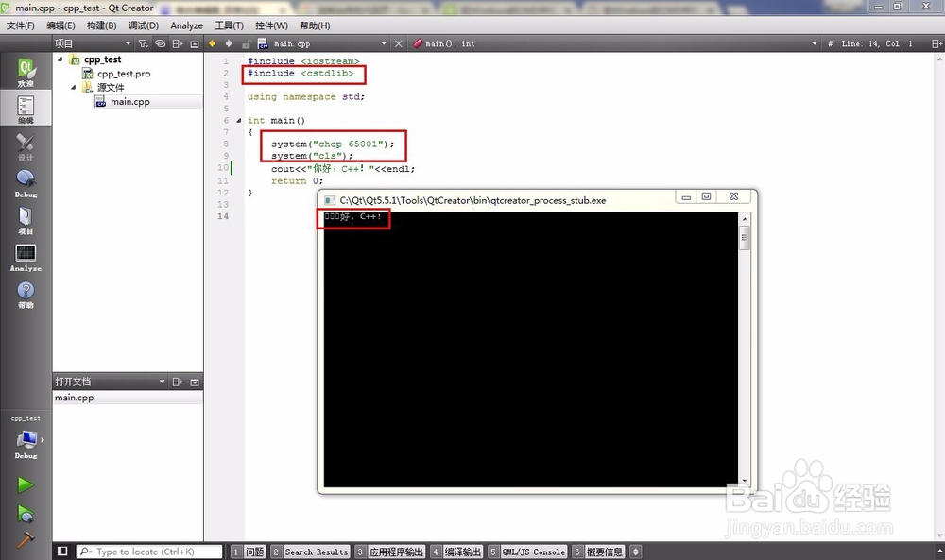Select cpp_test.pro in project tree
This screenshot has width=945, height=560.
(124, 74)
